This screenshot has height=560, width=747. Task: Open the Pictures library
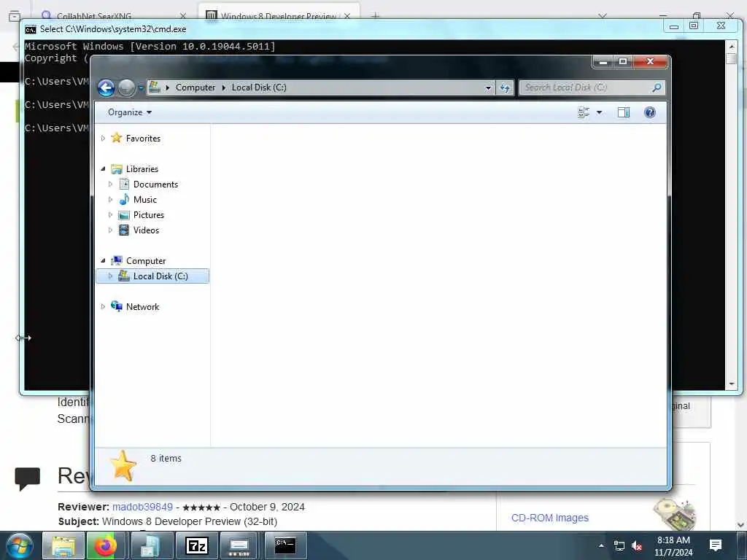click(149, 215)
